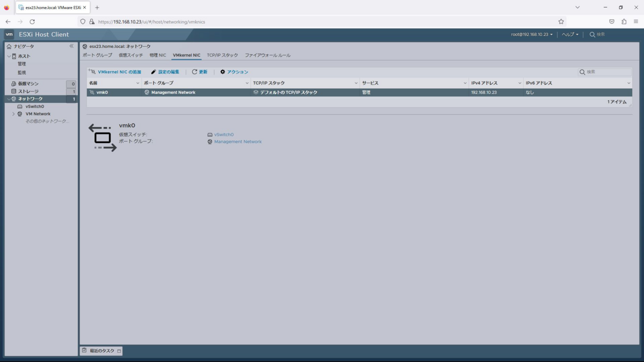The image size is (644, 362).
Task: Open More Networks item in navigator
Action: (x=47, y=121)
